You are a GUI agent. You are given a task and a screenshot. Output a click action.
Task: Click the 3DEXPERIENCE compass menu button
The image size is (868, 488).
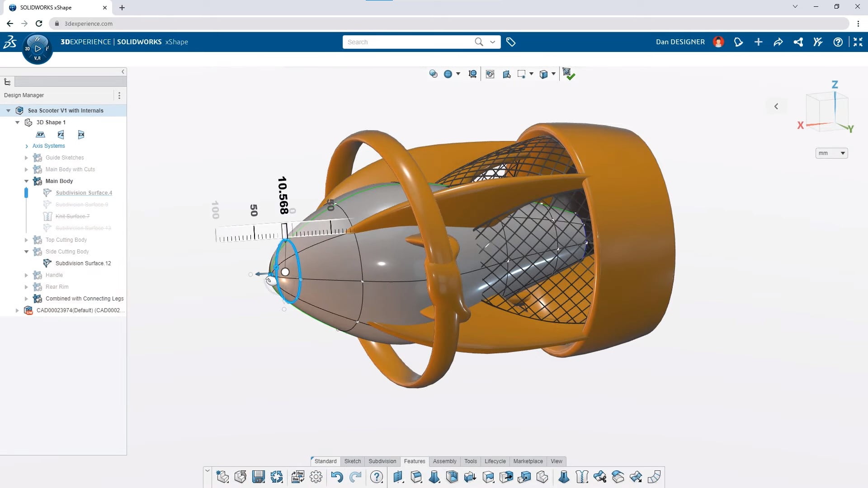point(37,49)
